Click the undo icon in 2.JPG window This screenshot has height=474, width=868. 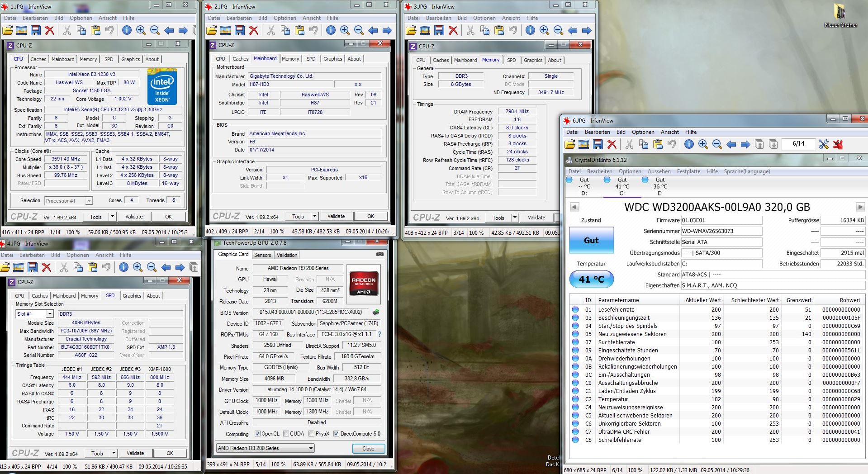[313, 30]
